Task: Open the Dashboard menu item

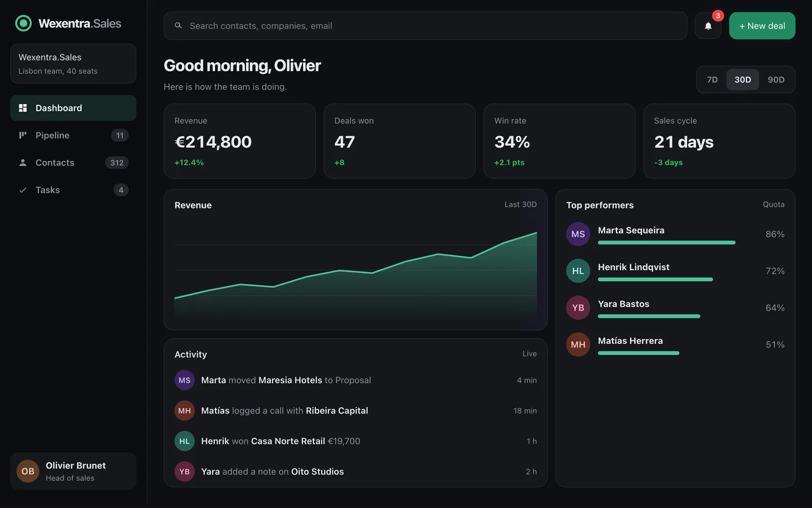Action: click(73, 108)
